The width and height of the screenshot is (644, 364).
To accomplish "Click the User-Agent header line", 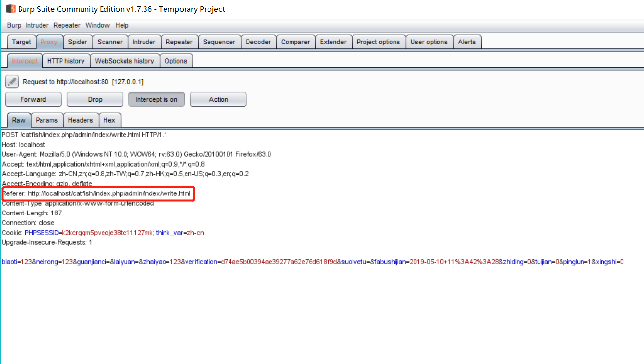I will [136, 154].
